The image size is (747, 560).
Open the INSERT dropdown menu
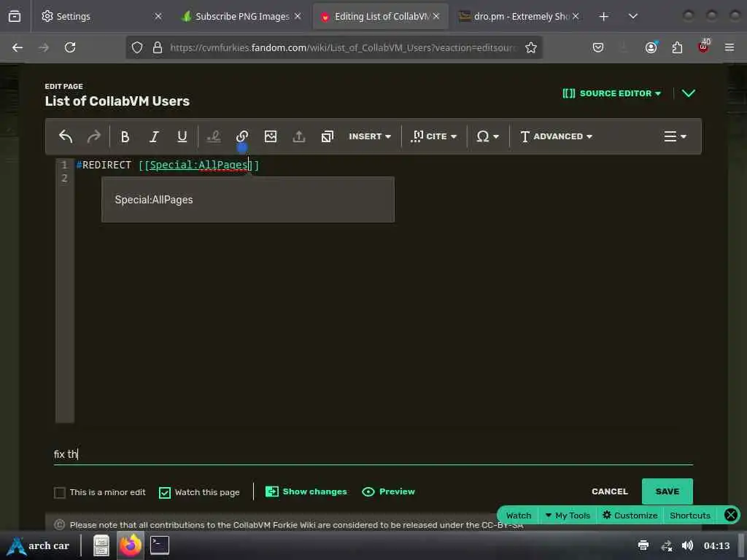click(370, 136)
